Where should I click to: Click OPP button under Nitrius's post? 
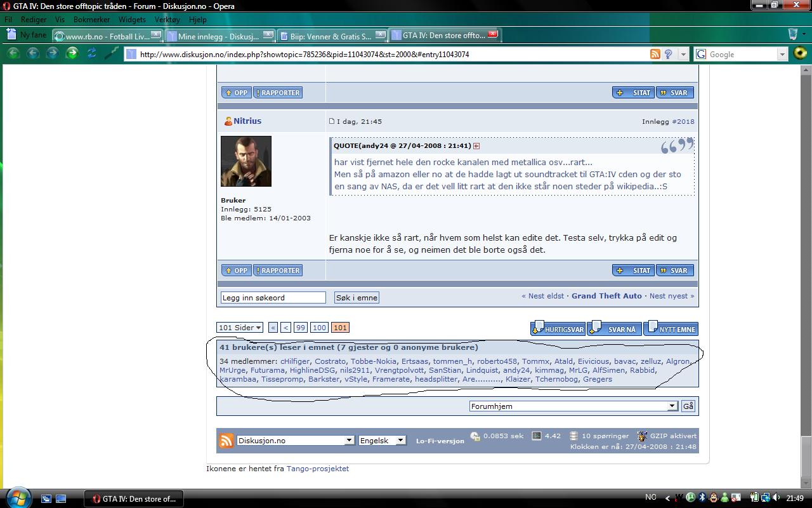coord(236,270)
